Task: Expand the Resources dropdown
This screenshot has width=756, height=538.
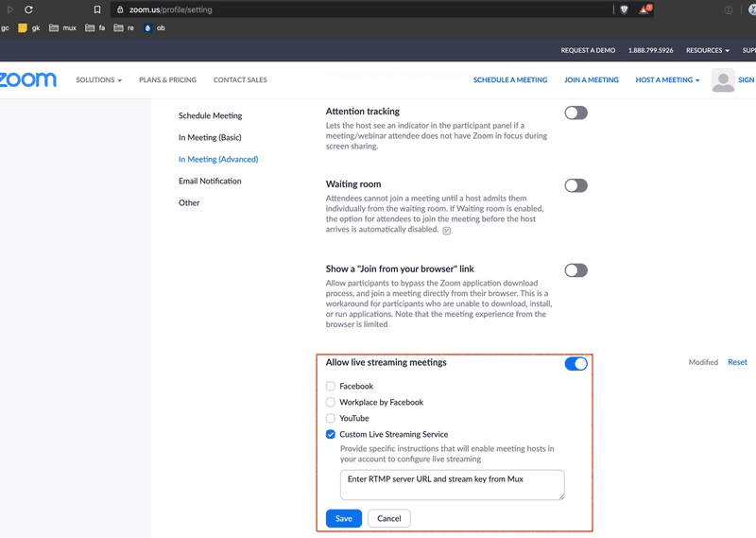Action: tap(707, 50)
